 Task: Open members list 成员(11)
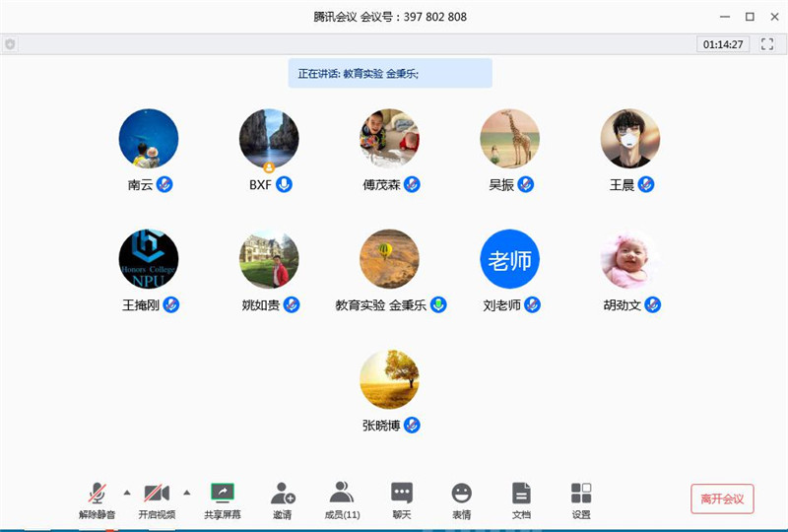click(x=342, y=499)
